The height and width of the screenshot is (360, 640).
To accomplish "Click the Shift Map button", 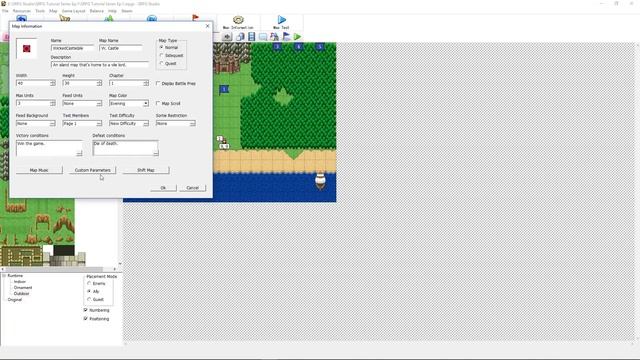I will (146, 170).
